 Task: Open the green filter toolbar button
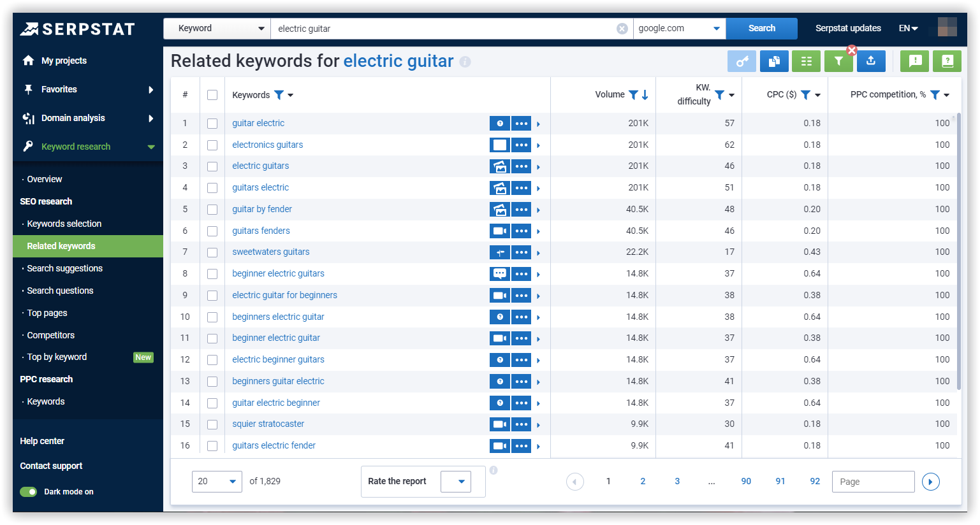pos(838,61)
